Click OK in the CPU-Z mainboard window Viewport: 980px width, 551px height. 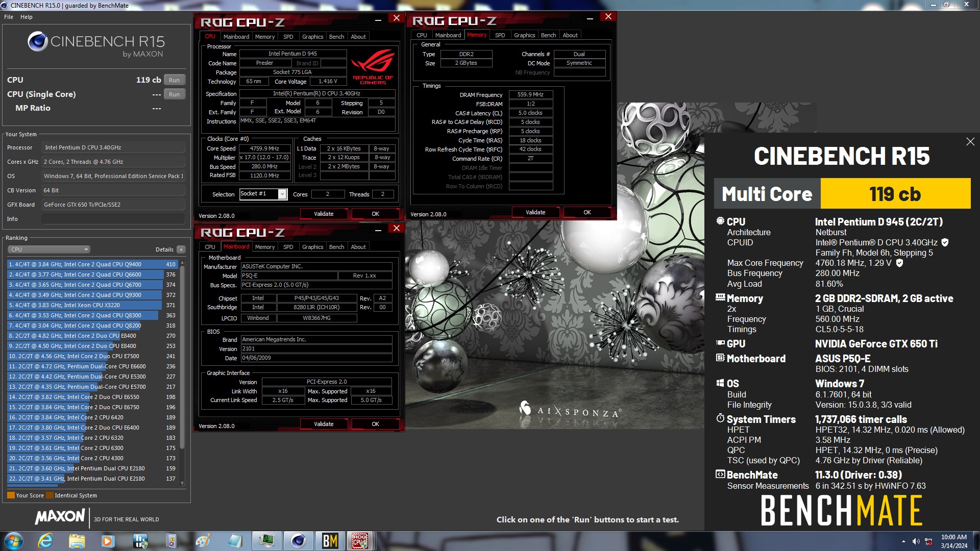pos(375,424)
